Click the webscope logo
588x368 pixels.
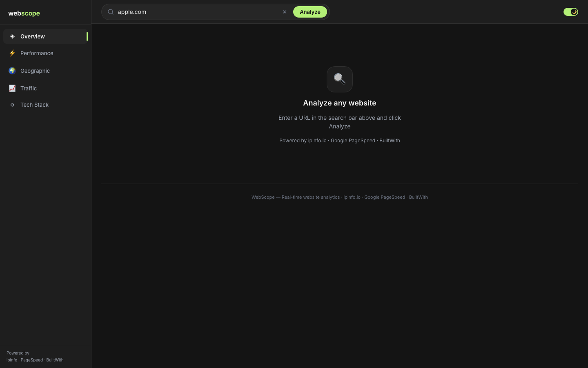(x=24, y=13)
